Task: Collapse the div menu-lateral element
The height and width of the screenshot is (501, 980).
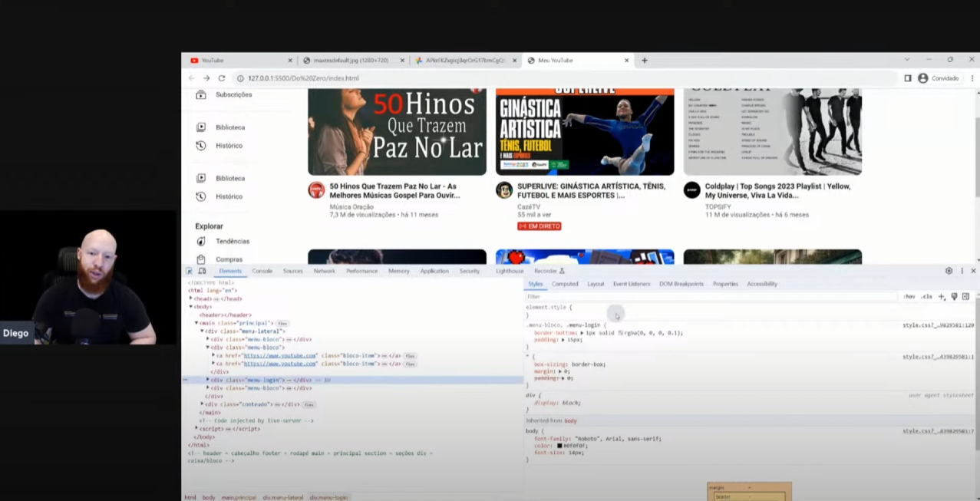Action: (x=203, y=331)
